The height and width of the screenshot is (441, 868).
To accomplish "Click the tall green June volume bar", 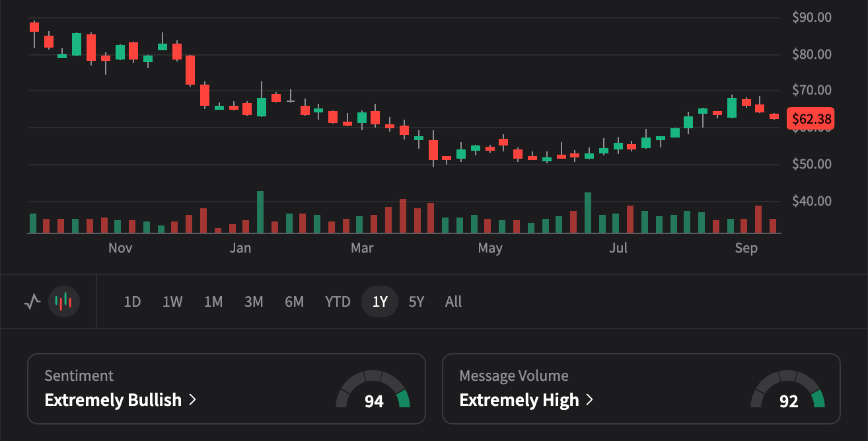I will [588, 213].
